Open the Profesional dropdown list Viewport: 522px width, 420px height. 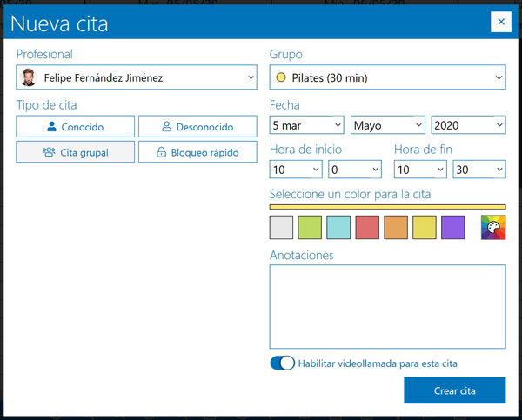(137, 77)
